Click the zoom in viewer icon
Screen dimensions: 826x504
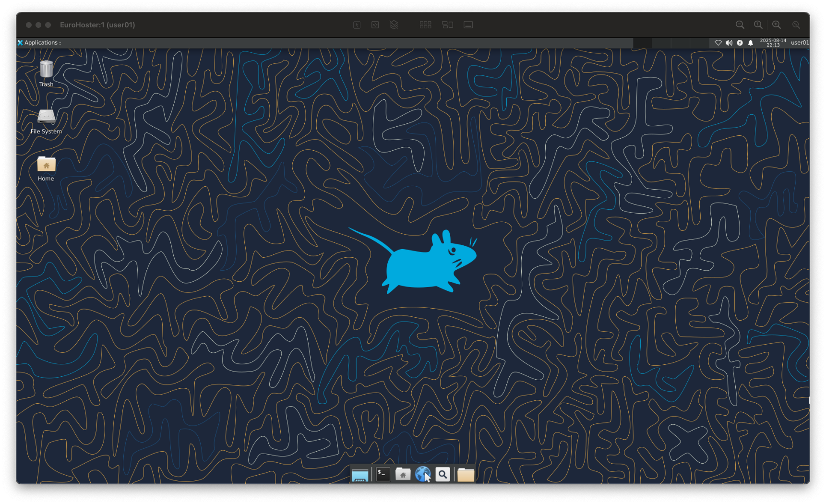(777, 25)
